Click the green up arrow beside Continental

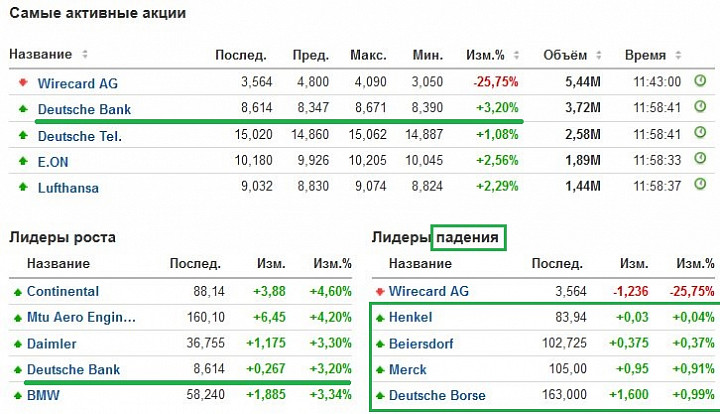[x=17, y=292]
